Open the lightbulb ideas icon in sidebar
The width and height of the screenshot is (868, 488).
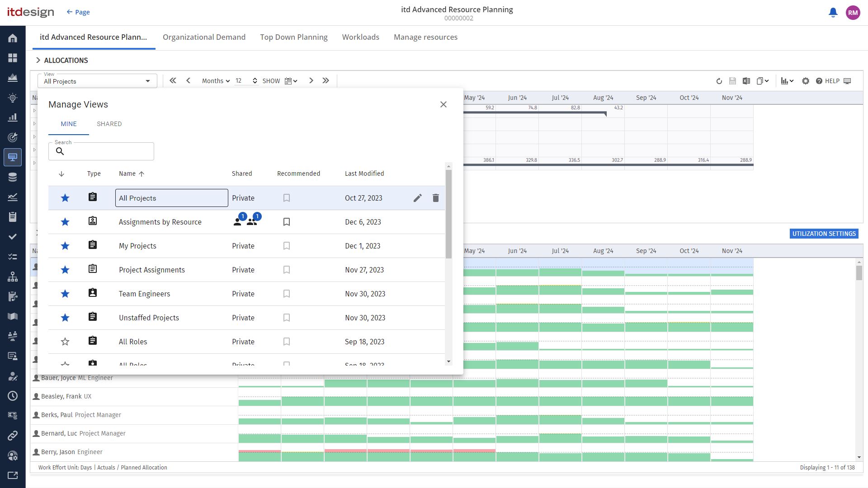pos(13,98)
